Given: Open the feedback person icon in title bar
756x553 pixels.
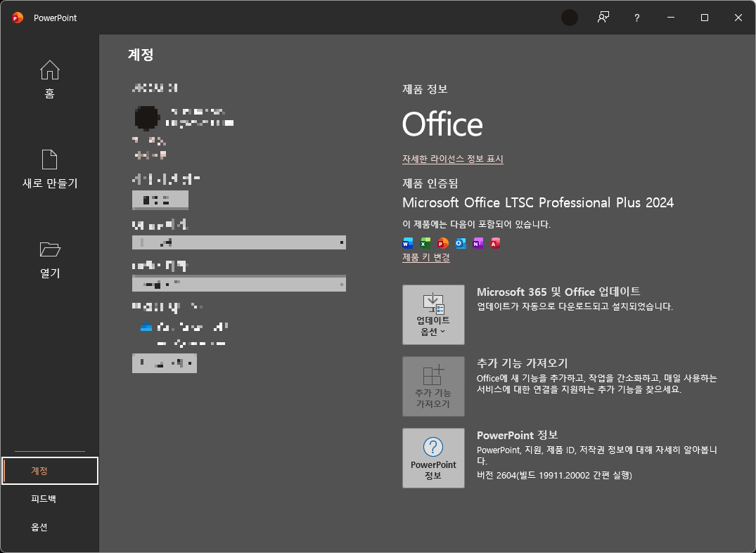Looking at the screenshot, I should click(x=603, y=18).
